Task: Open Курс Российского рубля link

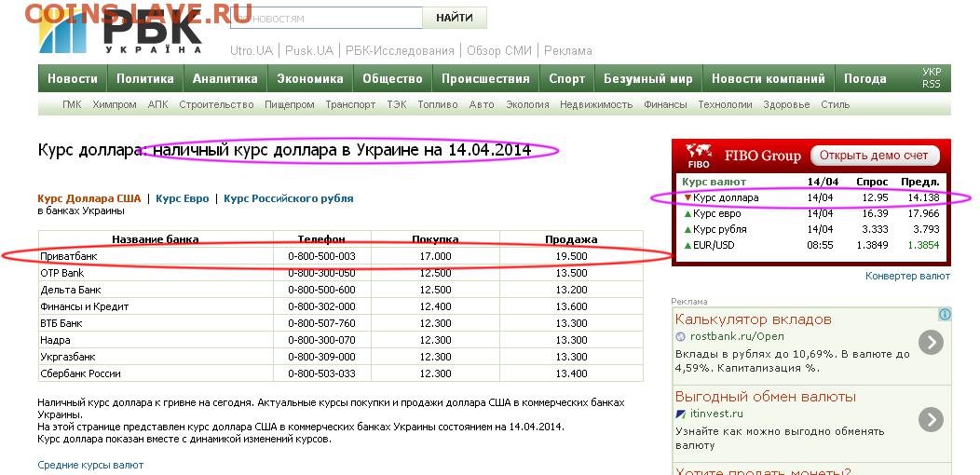Action: click(x=289, y=198)
